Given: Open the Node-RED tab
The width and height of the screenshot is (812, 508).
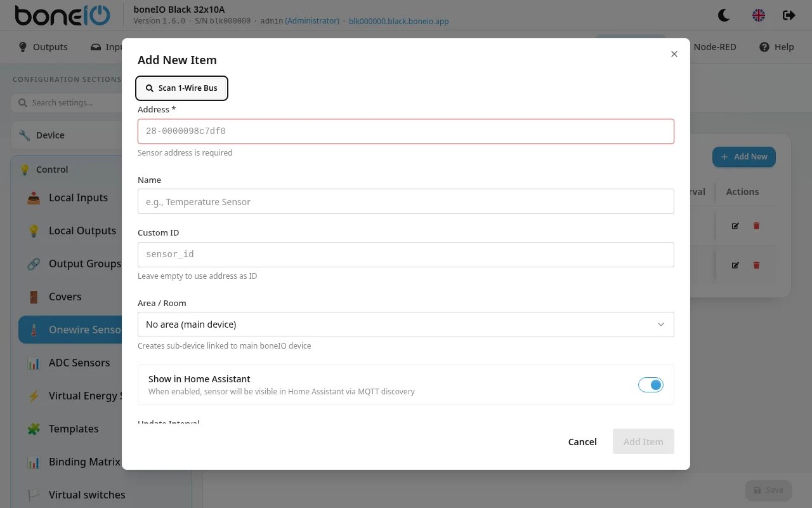Looking at the screenshot, I should point(715,47).
